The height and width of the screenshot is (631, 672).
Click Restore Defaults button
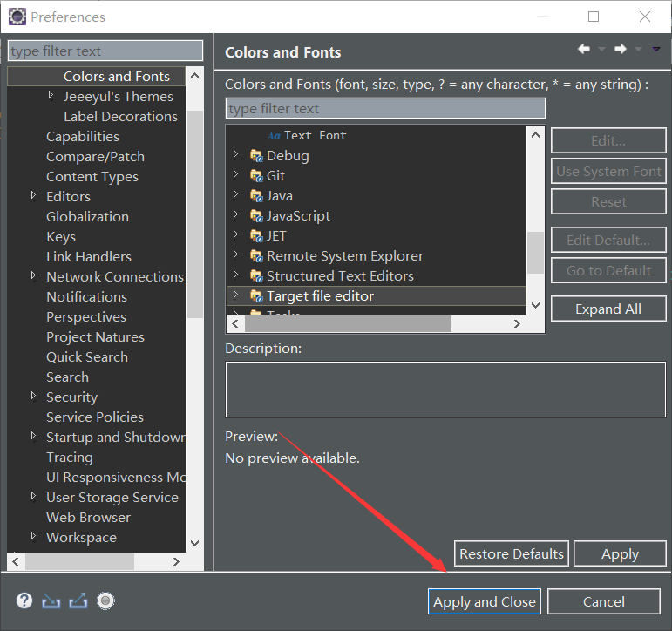512,553
